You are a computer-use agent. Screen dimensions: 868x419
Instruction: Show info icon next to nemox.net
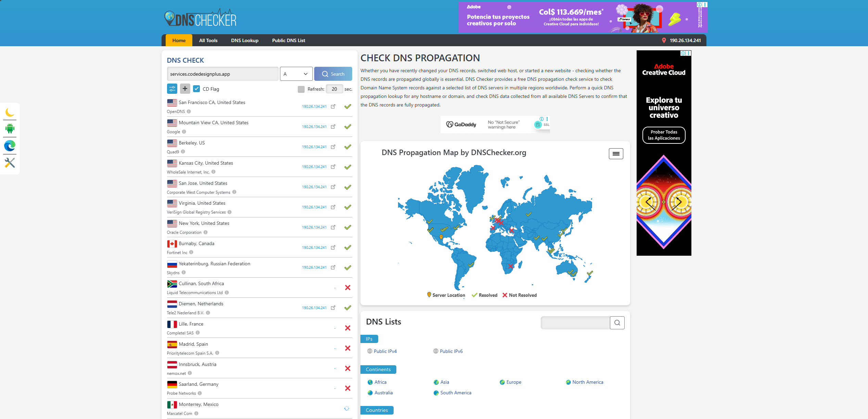click(190, 373)
